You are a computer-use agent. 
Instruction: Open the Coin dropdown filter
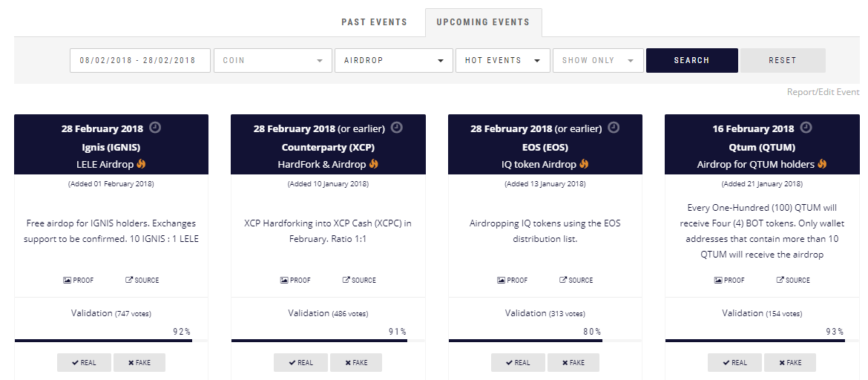click(x=273, y=60)
